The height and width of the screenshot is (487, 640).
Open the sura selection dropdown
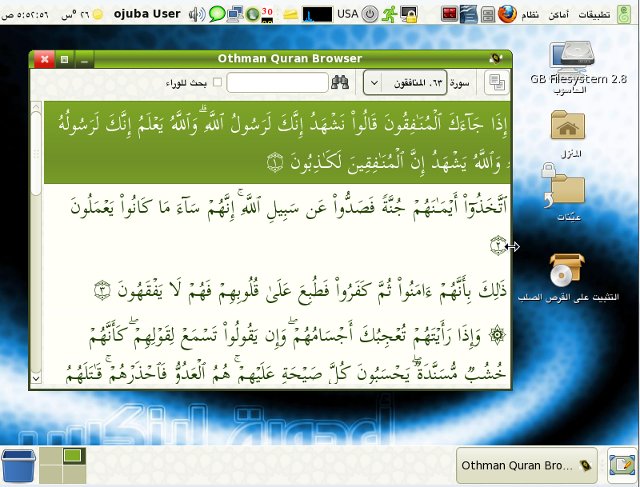click(x=405, y=83)
